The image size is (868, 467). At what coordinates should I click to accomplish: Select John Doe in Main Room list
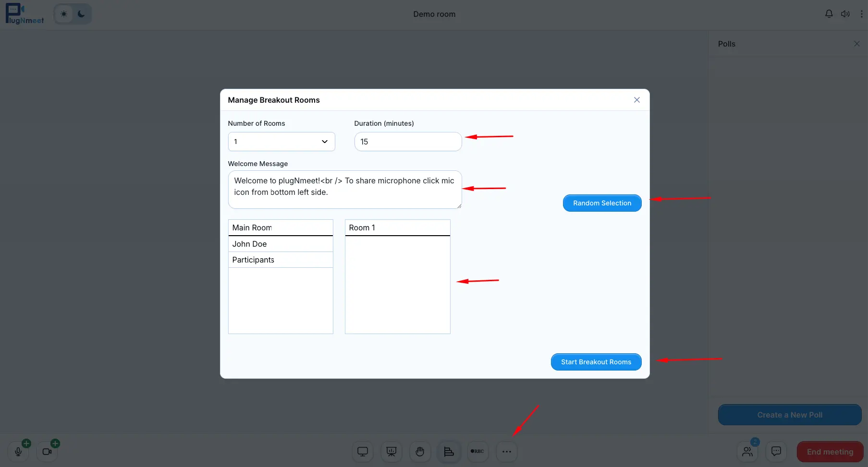281,244
